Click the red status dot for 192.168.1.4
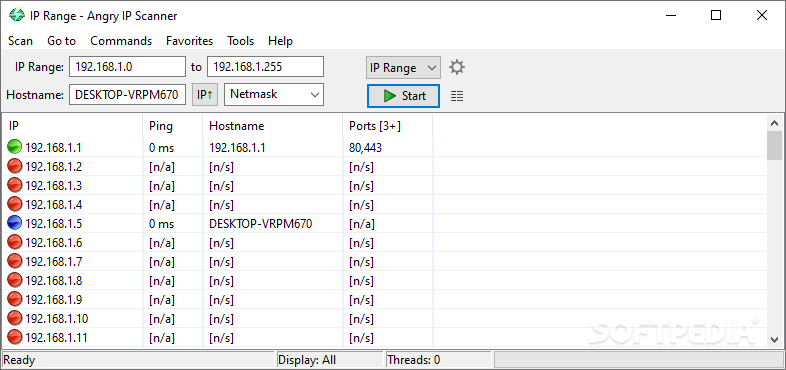This screenshot has width=786, height=370. tap(15, 205)
